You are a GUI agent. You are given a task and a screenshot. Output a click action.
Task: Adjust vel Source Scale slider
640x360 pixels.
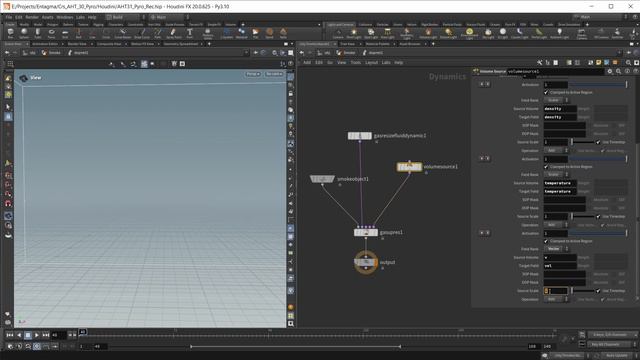pyautogui.click(x=582, y=291)
